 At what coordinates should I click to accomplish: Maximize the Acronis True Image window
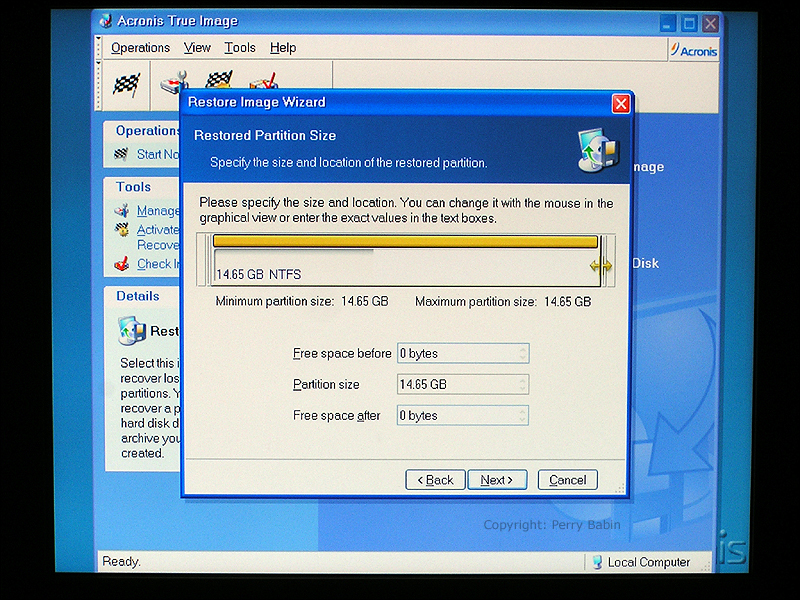pyautogui.click(x=689, y=23)
